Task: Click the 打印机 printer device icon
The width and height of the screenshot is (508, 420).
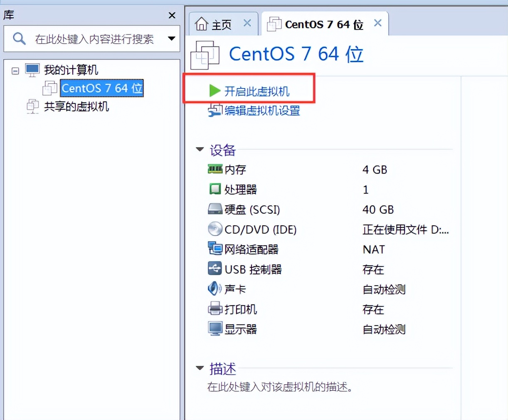Action: (215, 309)
